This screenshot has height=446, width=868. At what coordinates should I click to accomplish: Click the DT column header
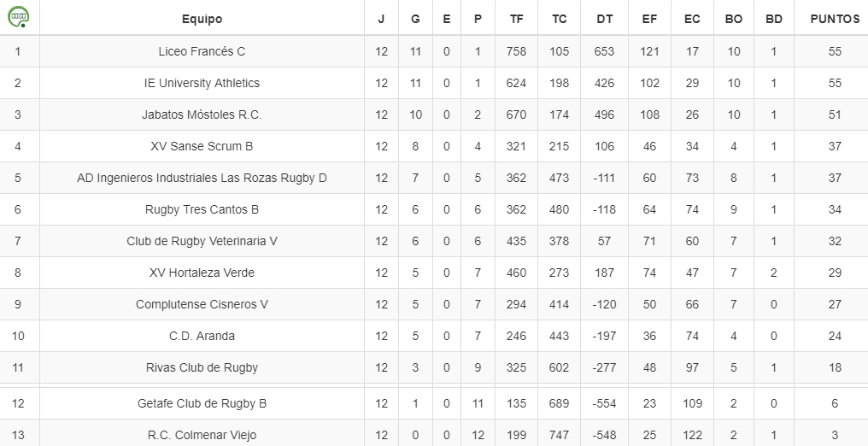pos(605,19)
